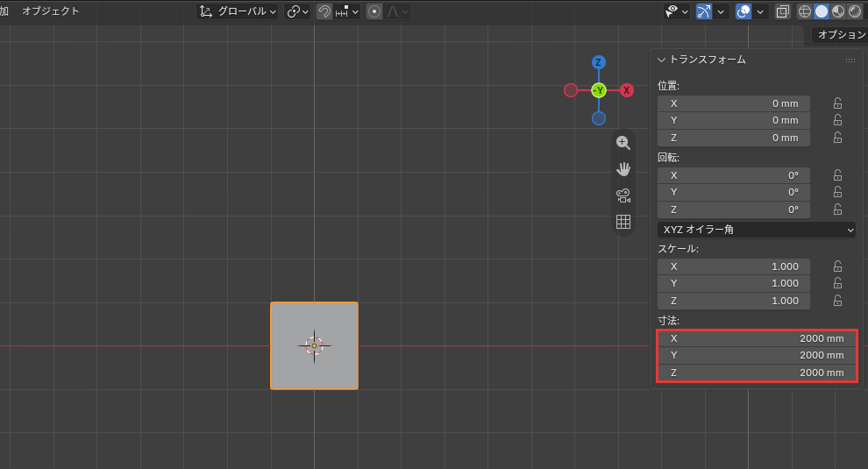Lock the スケール Z value
This screenshot has height=469, width=868.
tap(837, 301)
